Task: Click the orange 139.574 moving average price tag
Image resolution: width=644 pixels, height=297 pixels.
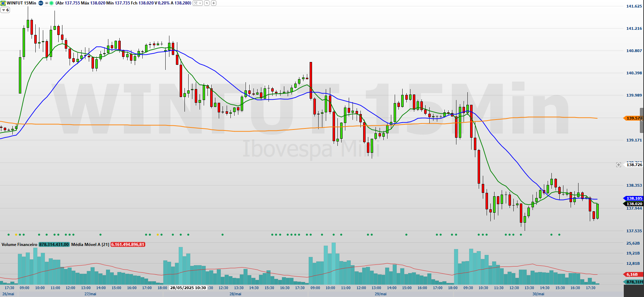Action: point(633,118)
